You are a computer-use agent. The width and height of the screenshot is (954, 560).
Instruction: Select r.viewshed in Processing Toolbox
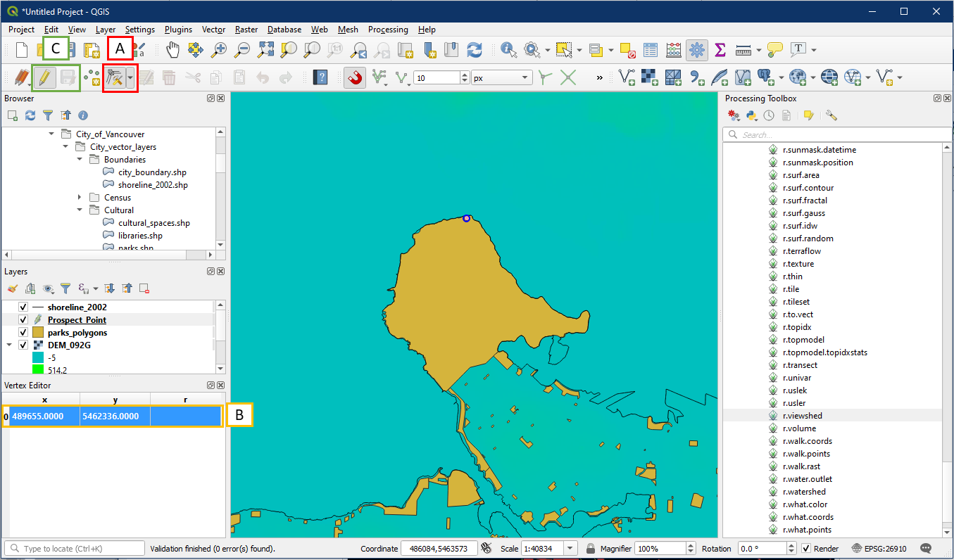(802, 416)
